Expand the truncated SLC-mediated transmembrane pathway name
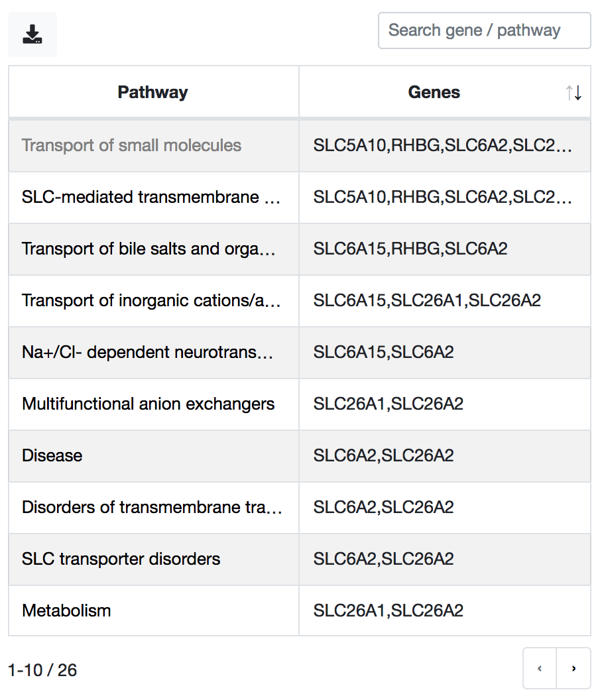This screenshot has height=700, width=602. pos(152,197)
